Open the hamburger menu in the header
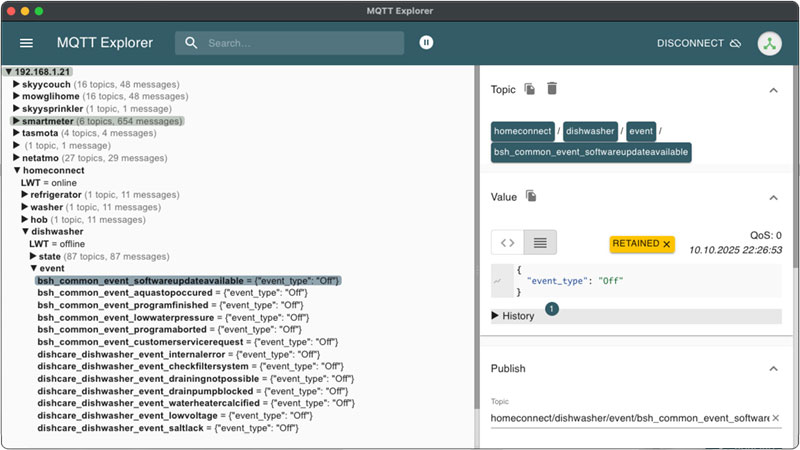This screenshot has width=800, height=450. coord(27,43)
